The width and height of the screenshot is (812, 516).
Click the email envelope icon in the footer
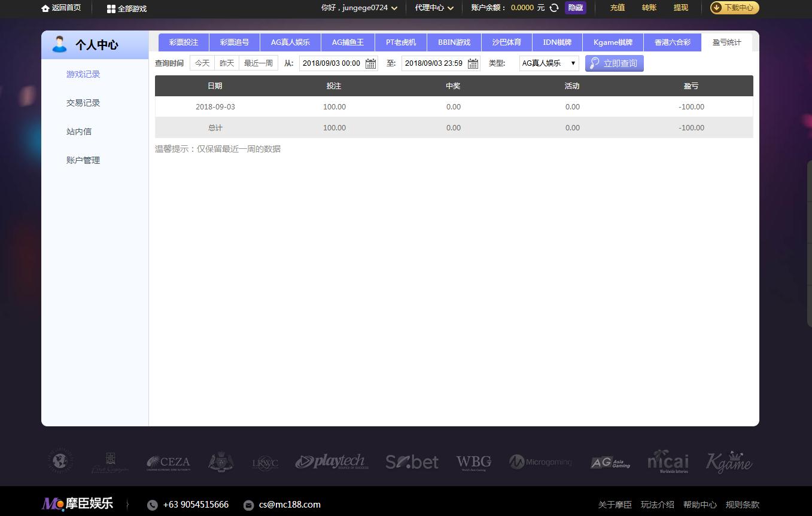tap(248, 504)
